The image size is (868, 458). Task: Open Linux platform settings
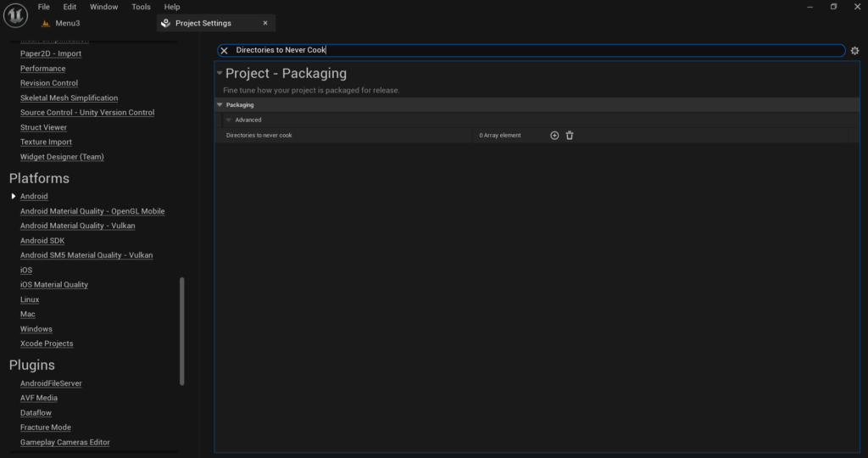[x=30, y=299]
